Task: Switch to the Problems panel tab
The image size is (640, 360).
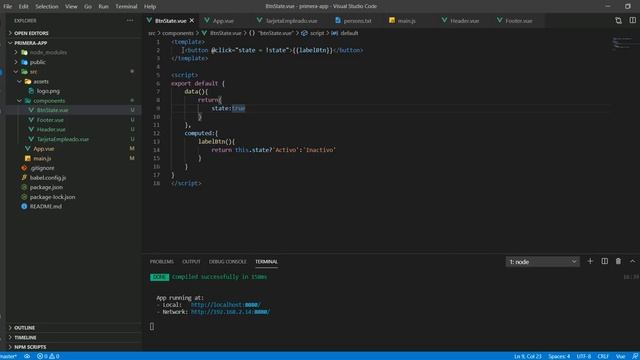Action: 162,262
